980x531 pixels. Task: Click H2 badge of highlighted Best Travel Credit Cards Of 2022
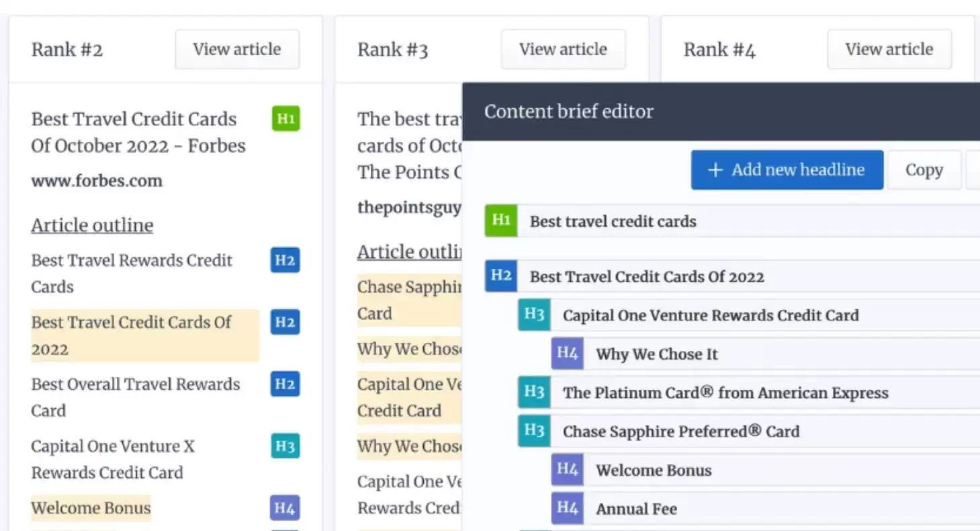point(285,322)
